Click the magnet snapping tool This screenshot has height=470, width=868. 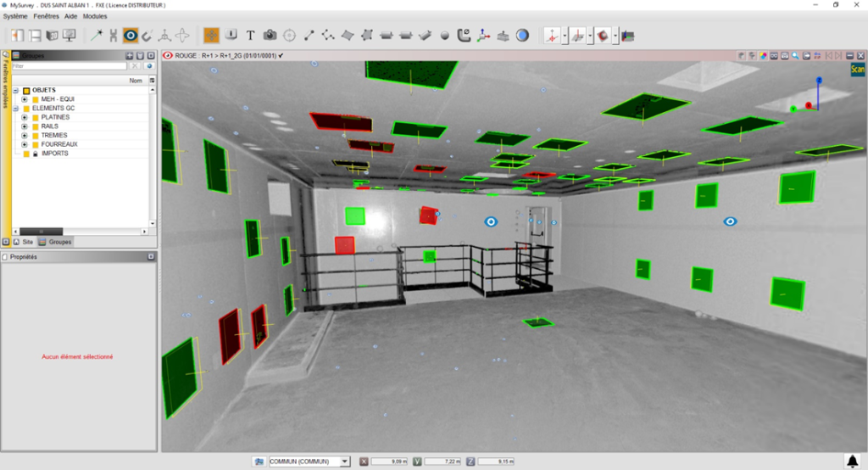coord(147,36)
